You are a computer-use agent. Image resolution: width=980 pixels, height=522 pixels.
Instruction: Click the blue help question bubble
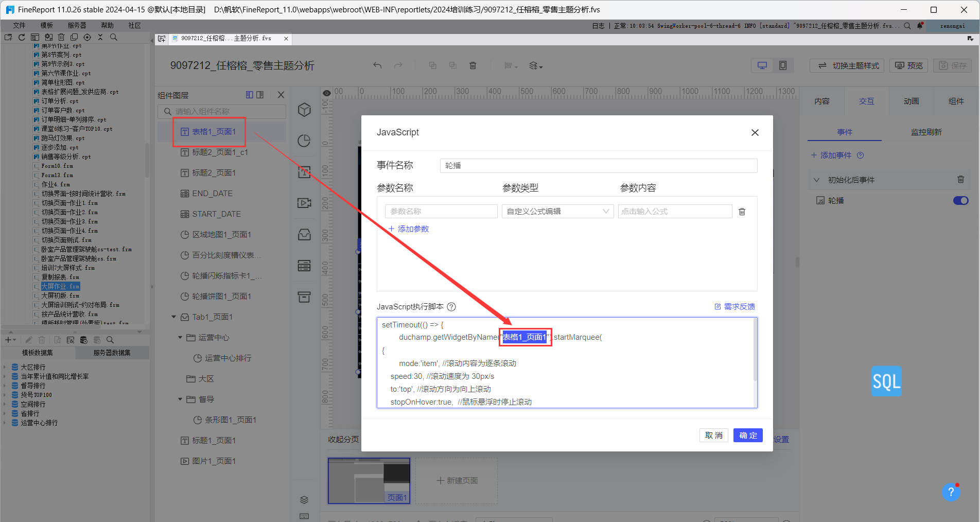tap(951, 492)
